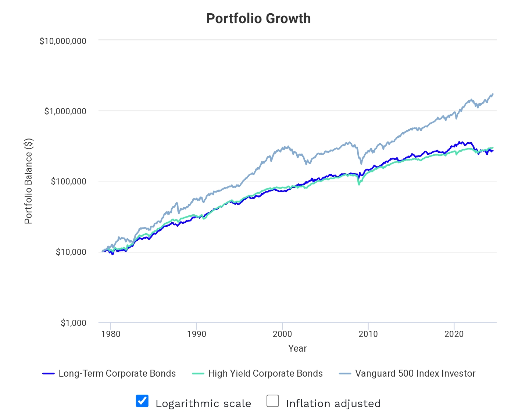Select the 2000 x-axis tick label
The height and width of the screenshot is (420, 529).
tap(282, 334)
